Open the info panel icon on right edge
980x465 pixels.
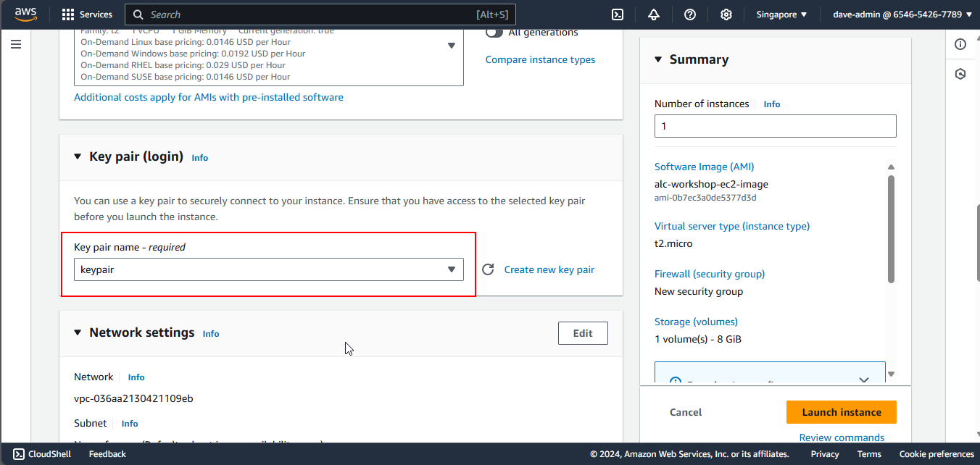tap(960, 45)
